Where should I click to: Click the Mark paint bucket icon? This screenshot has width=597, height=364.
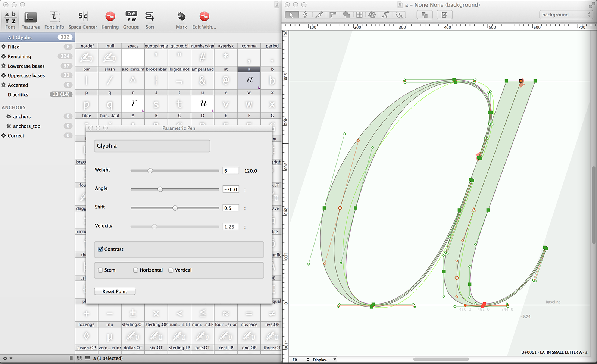[x=181, y=20]
